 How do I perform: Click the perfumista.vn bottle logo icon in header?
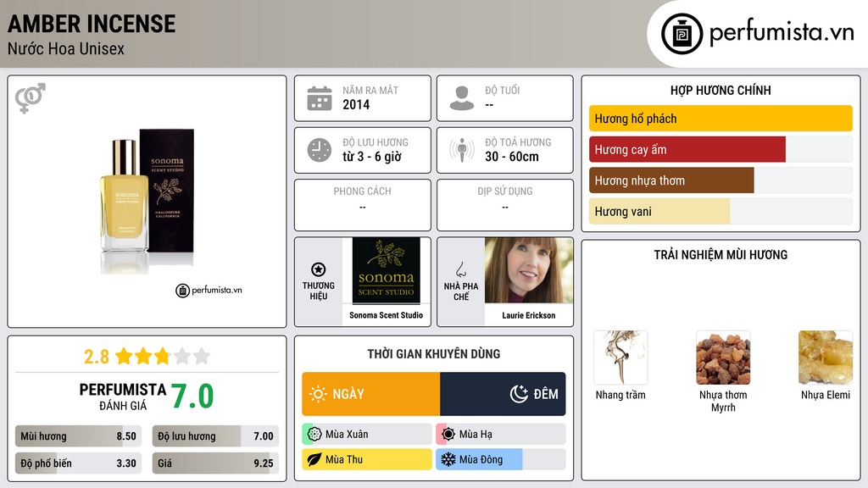pyautogui.click(x=682, y=34)
